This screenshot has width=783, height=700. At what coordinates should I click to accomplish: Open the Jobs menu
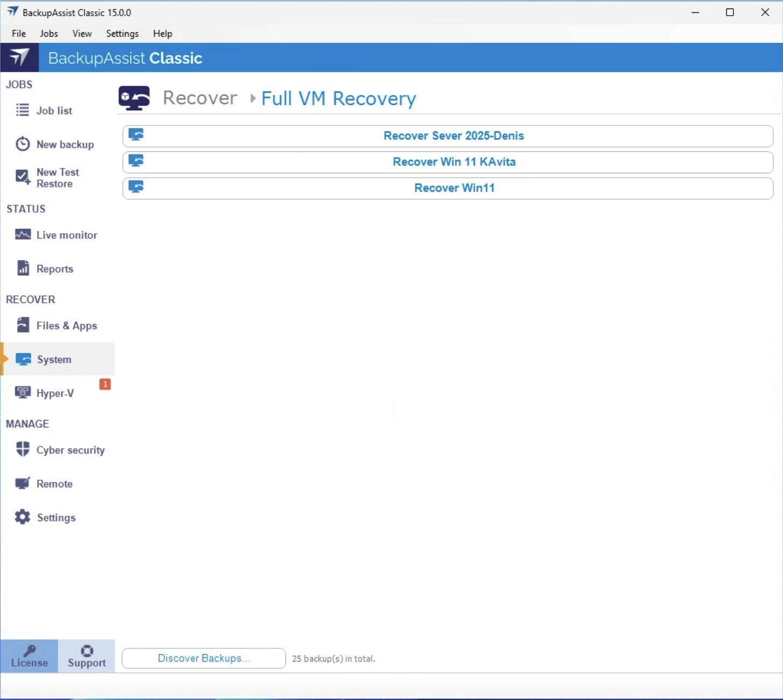[x=49, y=33]
